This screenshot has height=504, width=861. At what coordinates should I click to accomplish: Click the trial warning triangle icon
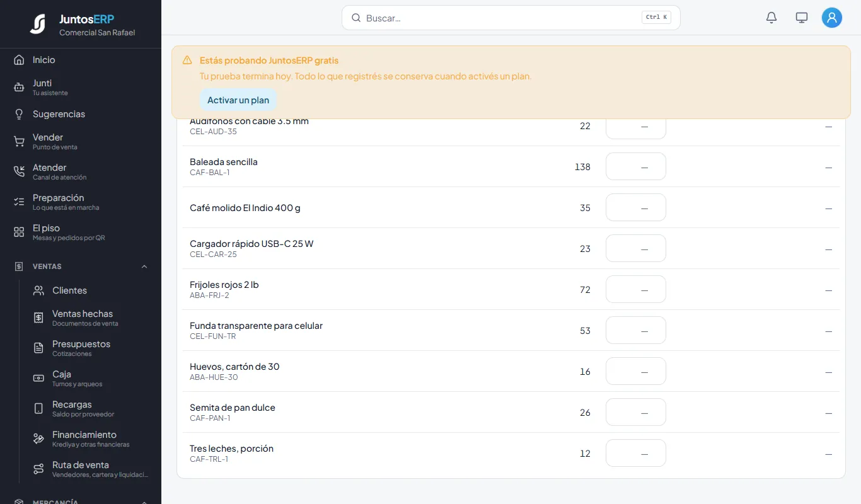point(187,60)
